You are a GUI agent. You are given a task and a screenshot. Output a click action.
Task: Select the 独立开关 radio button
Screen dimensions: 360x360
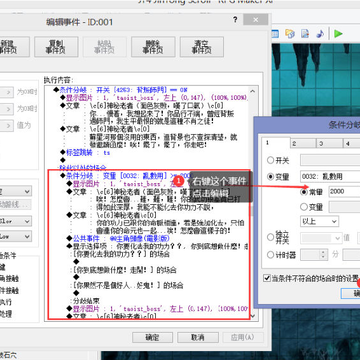tap(271, 237)
